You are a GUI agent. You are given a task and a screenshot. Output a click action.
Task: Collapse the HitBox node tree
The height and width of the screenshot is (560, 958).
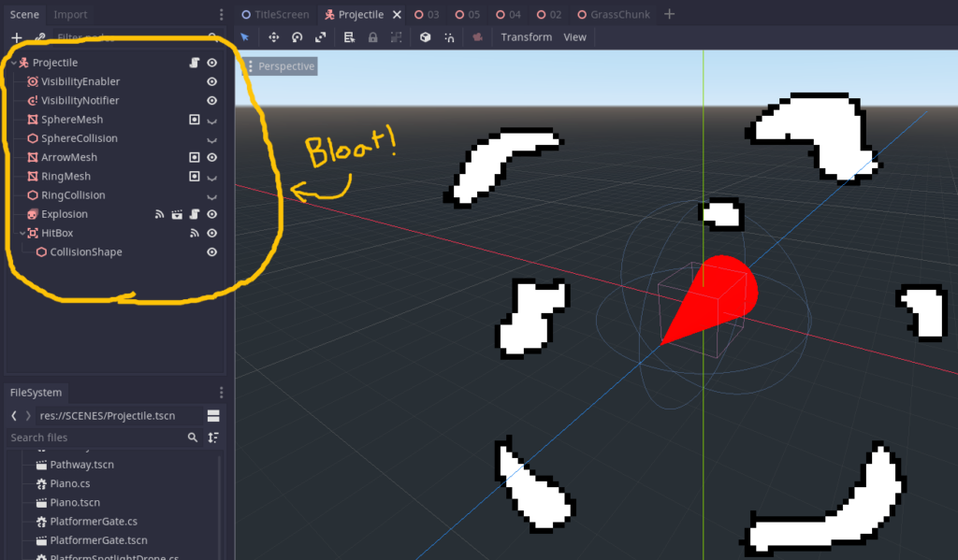[x=22, y=233]
